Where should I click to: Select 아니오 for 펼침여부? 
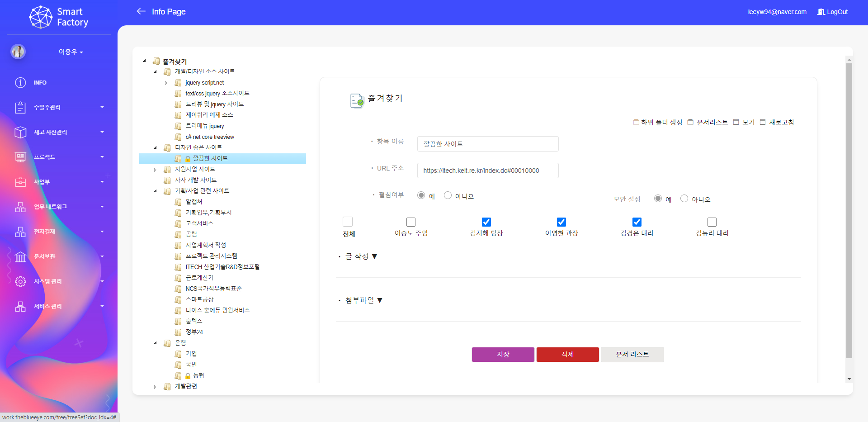[448, 195]
